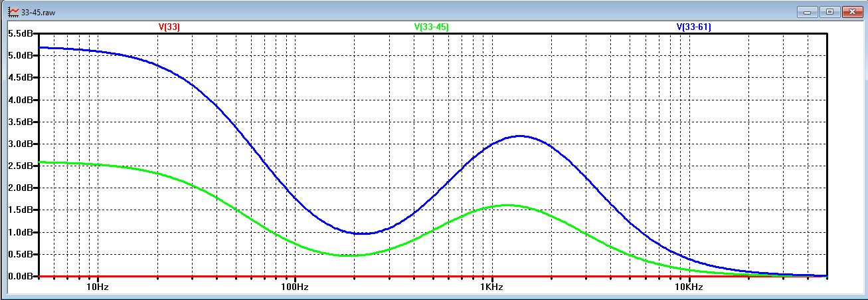Maximize the 33-45.raw plot window
The image size is (868, 300).
(x=829, y=11)
